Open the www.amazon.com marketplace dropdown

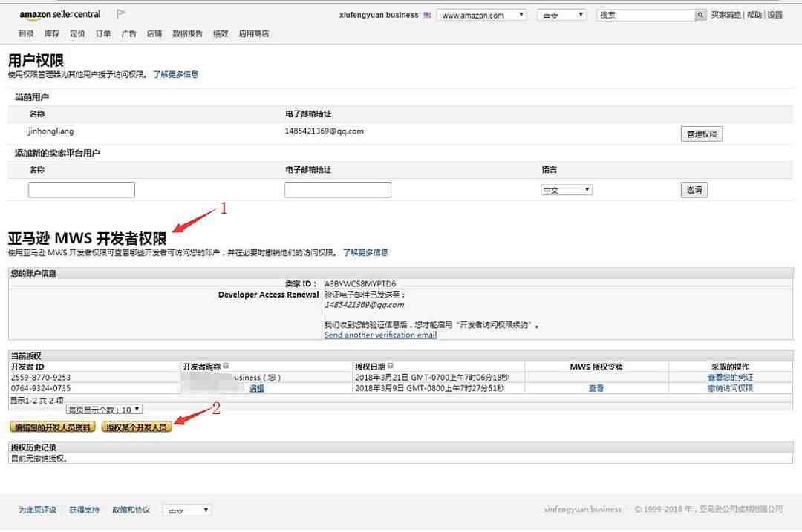click(481, 15)
